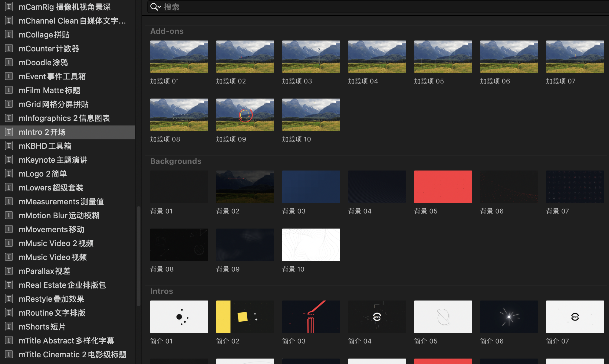Pick the 加载项 03 add-on thumbnail
This screenshot has height=364, width=609.
pos(311,57)
